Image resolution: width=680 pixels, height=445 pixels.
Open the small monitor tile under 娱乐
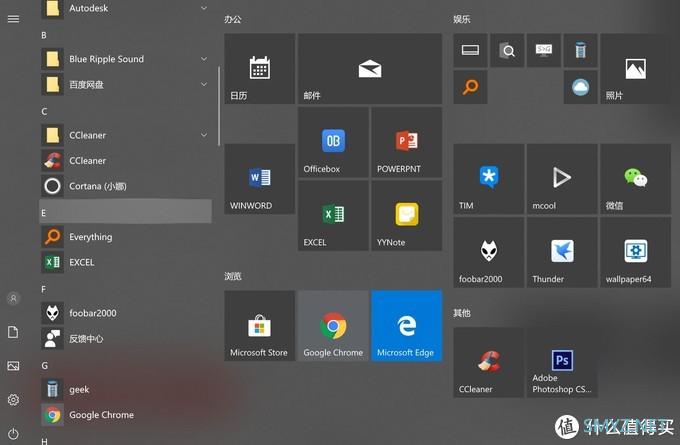(544, 50)
